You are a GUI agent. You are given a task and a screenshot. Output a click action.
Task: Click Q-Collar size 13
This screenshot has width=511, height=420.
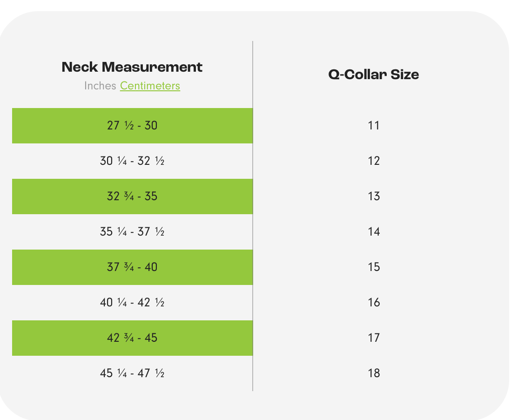[374, 196]
